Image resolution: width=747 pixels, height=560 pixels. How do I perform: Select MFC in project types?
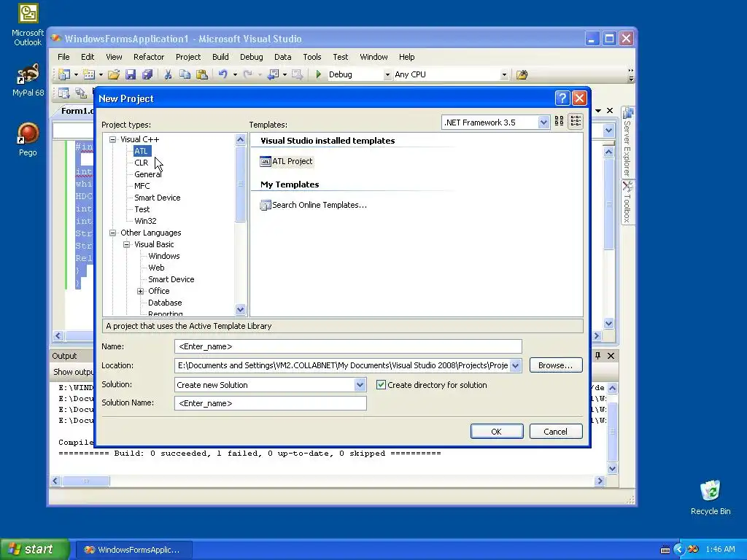[142, 186]
